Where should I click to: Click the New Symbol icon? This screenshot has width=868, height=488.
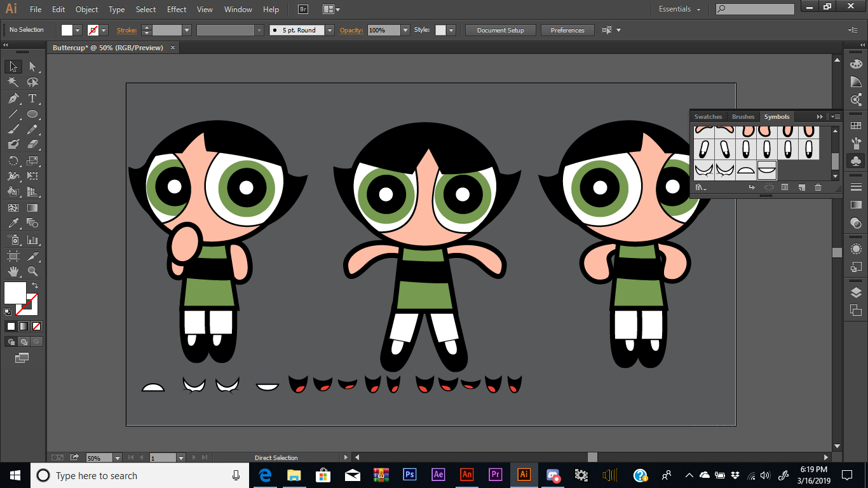point(801,187)
